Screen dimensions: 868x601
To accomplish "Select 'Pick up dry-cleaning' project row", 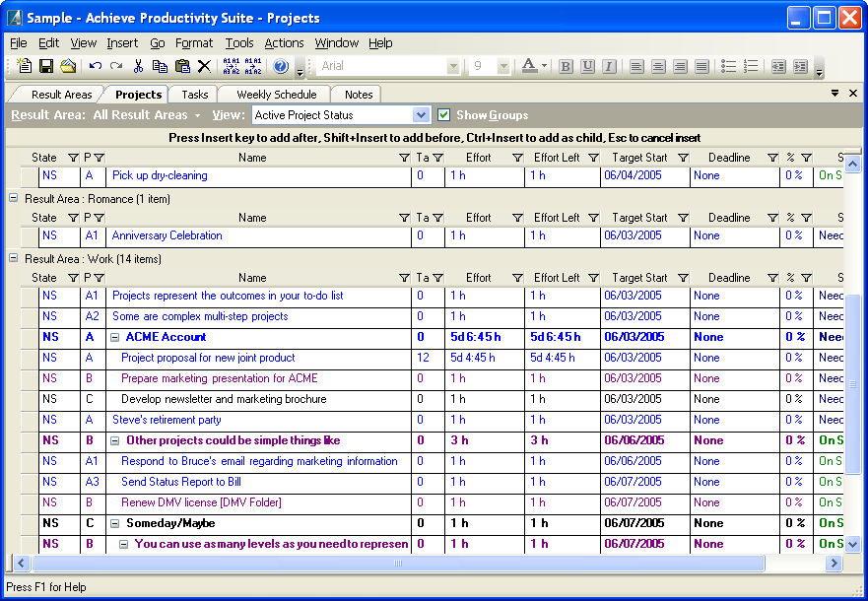I will pyautogui.click(x=160, y=175).
